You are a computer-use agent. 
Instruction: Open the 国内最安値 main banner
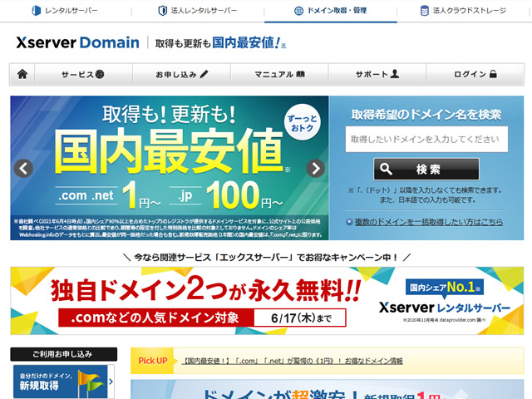click(x=170, y=168)
